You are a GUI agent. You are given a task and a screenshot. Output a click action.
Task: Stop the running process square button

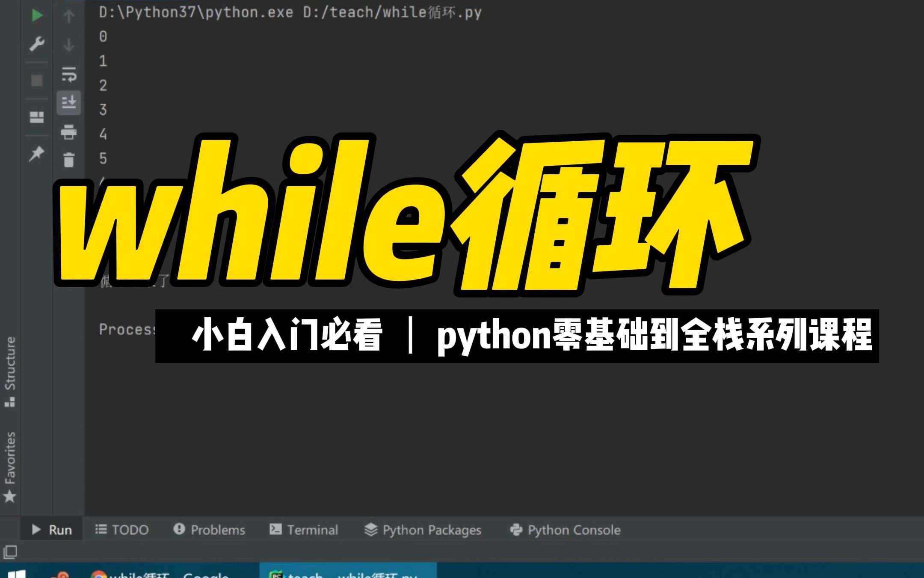coord(37,80)
